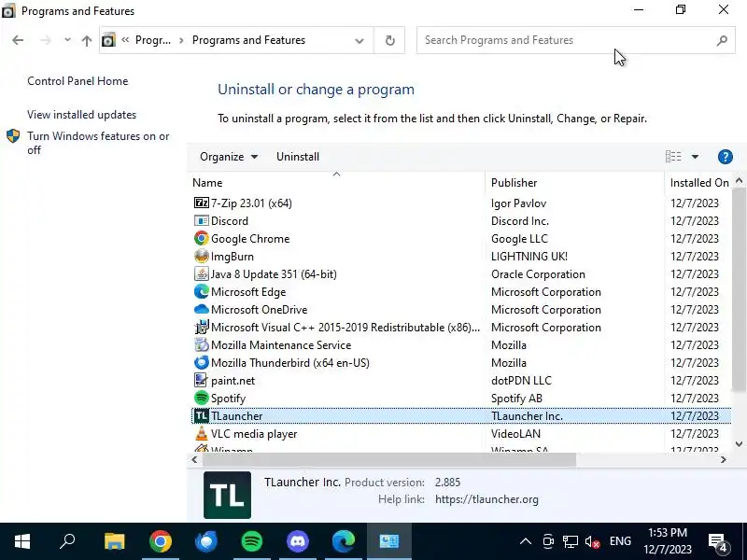This screenshot has width=747, height=560.
Task: Open the view options dropdown arrow
Action: pyautogui.click(x=695, y=157)
